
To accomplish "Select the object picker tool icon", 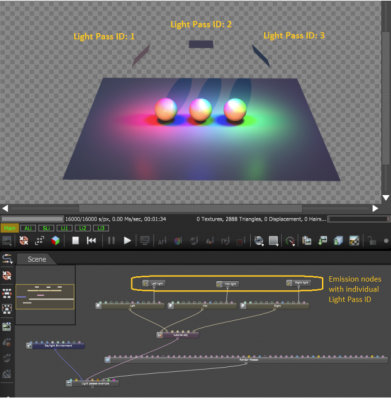I will (194, 240).
